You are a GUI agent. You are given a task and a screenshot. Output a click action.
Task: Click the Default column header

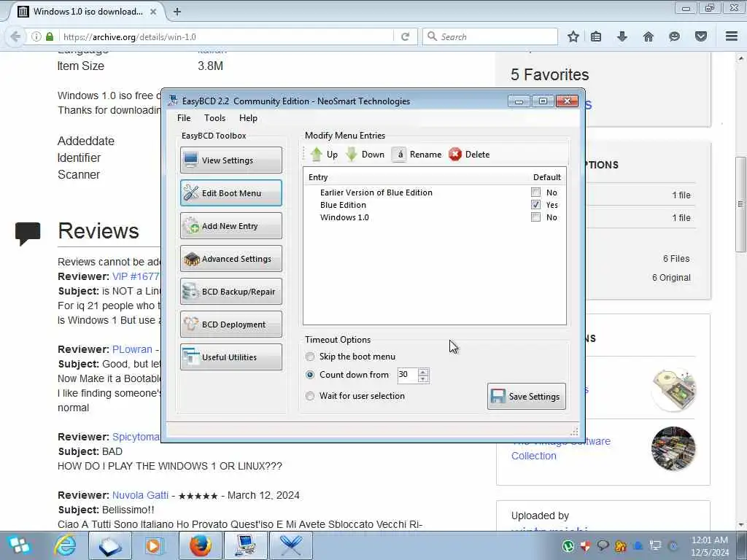(547, 177)
